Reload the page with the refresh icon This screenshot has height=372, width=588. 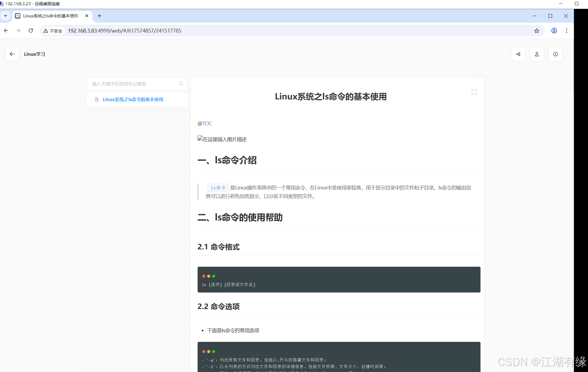(x=31, y=31)
